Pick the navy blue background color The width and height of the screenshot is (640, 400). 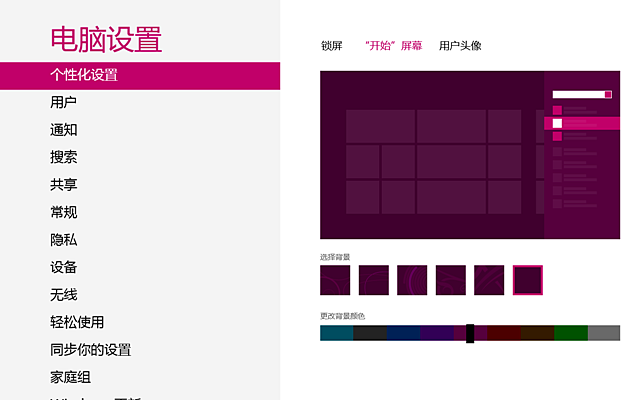tap(404, 333)
